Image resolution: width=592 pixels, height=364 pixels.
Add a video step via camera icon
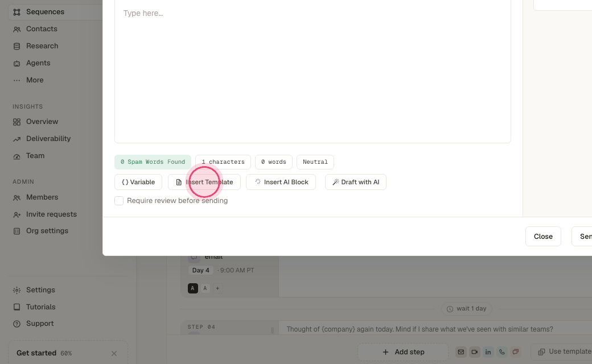475,352
